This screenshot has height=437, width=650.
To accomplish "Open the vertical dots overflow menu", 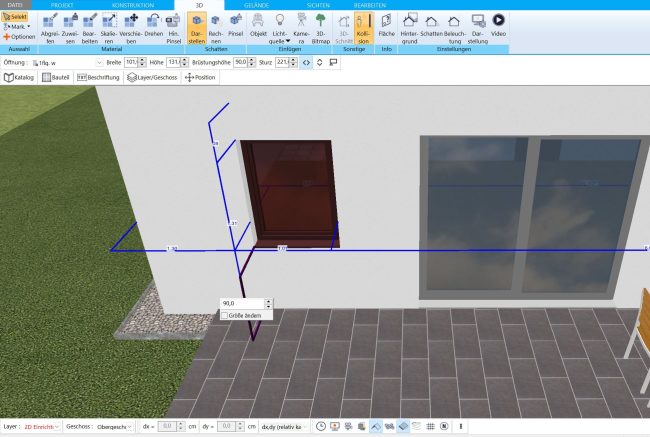I will [x=461, y=426].
